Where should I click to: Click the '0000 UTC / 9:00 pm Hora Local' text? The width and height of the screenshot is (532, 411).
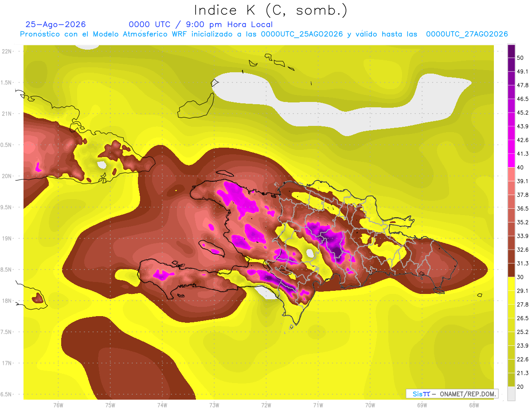click(x=200, y=24)
